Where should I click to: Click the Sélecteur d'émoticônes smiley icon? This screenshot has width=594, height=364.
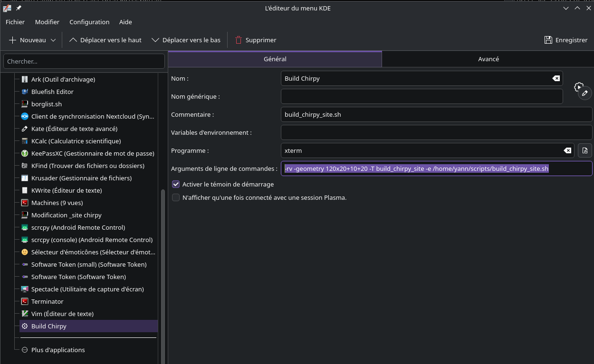25,252
